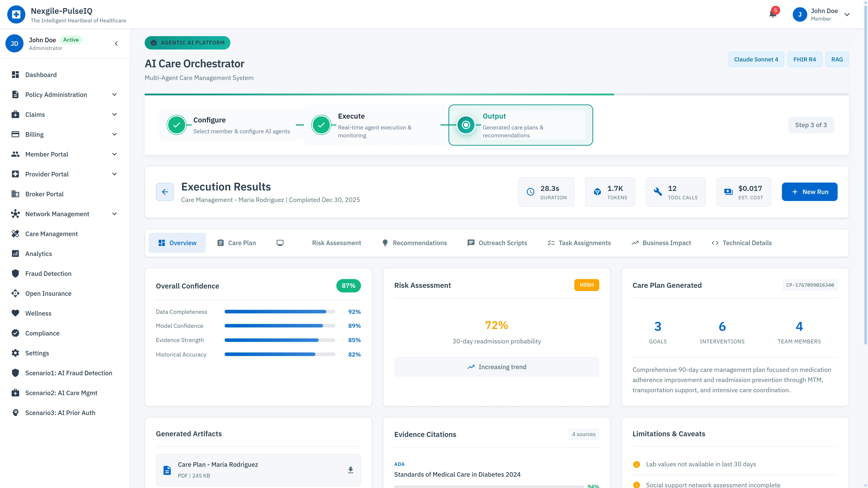The image size is (868, 488).
Task: Switch to the Care Plan tab
Action: click(x=236, y=243)
